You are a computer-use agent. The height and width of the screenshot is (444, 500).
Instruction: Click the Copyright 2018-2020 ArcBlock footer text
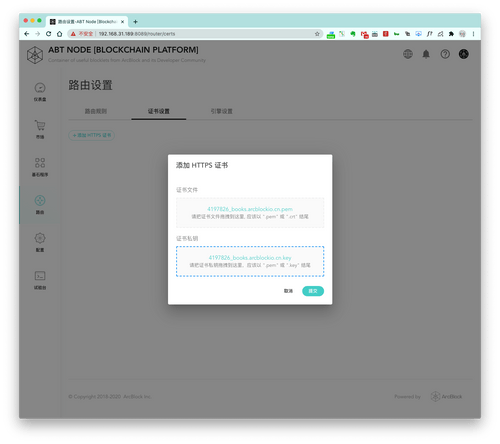click(110, 397)
